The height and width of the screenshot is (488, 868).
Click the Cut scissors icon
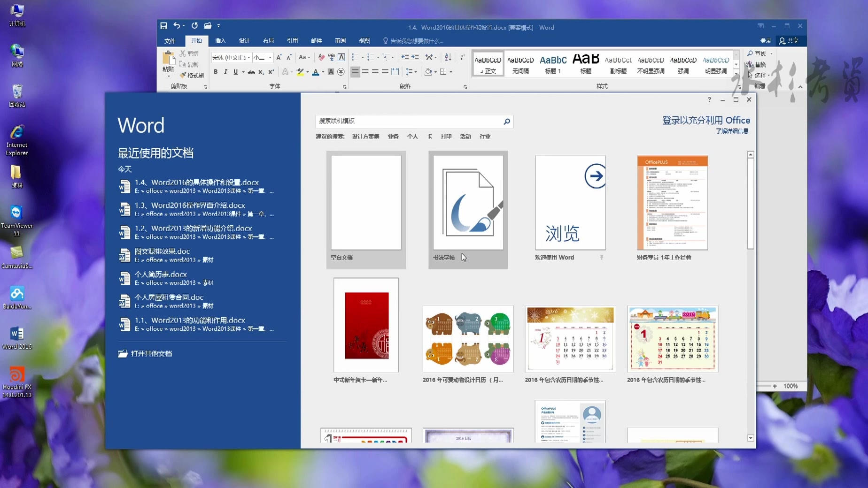click(183, 53)
